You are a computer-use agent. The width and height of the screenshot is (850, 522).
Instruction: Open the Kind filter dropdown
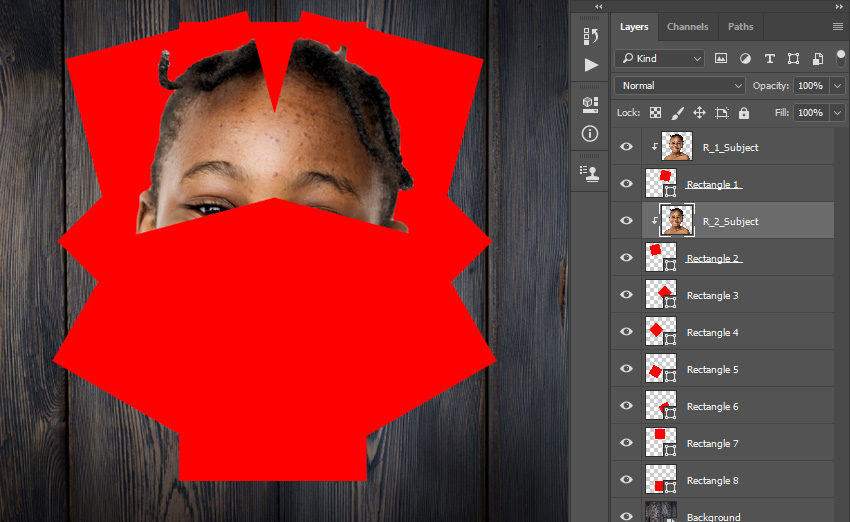(x=659, y=59)
